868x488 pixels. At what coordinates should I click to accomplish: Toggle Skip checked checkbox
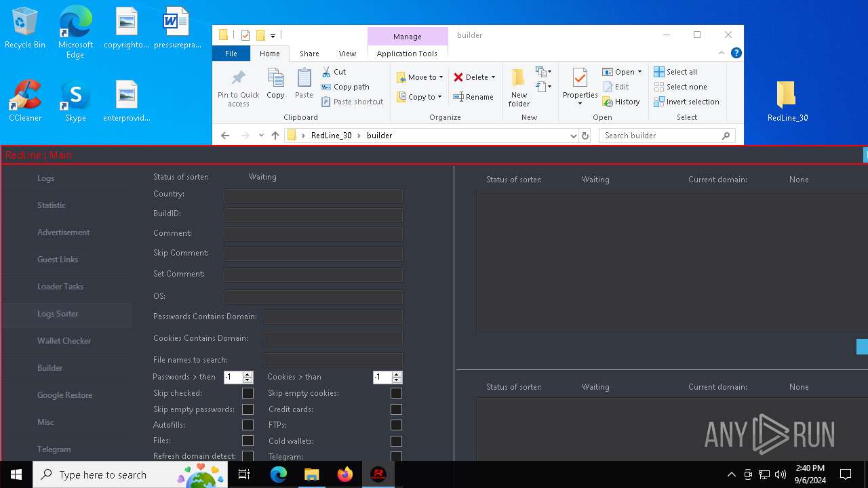[248, 393]
